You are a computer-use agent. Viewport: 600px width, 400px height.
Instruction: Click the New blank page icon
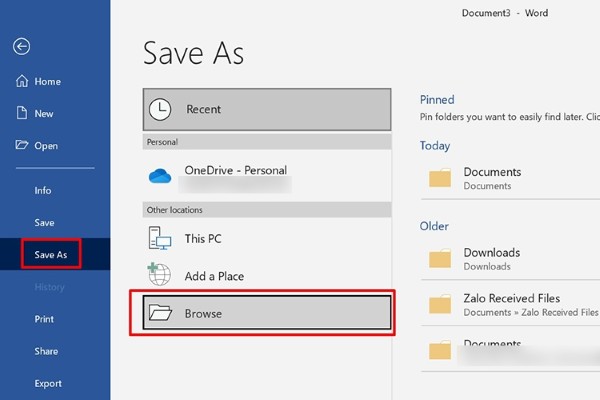(x=22, y=113)
